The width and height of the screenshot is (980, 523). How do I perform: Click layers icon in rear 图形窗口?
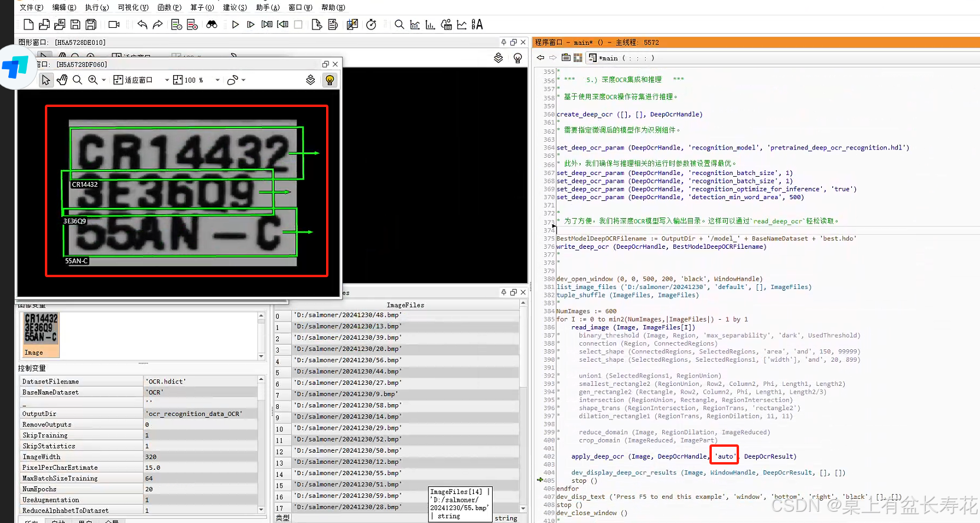pyautogui.click(x=499, y=58)
